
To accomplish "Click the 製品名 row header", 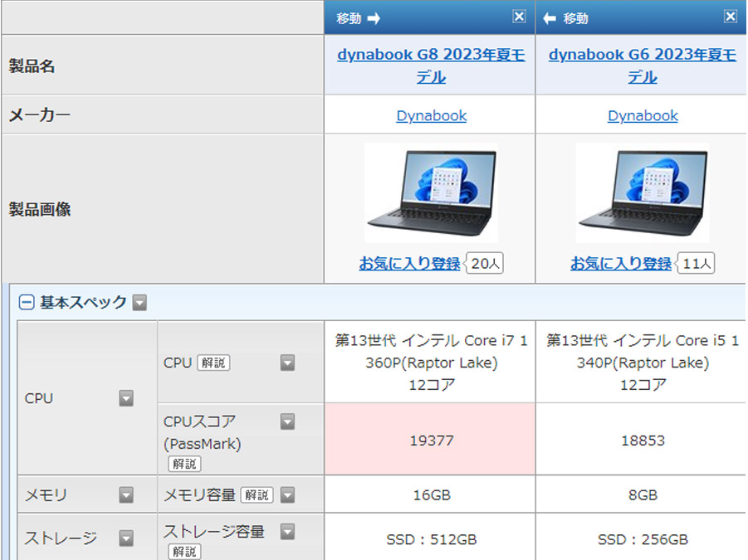I will pos(163,66).
